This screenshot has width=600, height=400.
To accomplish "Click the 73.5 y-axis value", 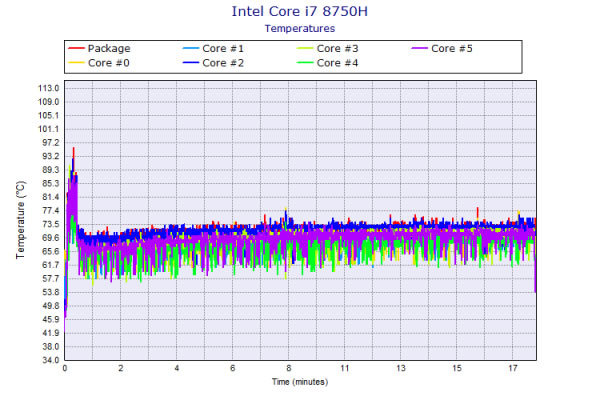I will (51, 224).
